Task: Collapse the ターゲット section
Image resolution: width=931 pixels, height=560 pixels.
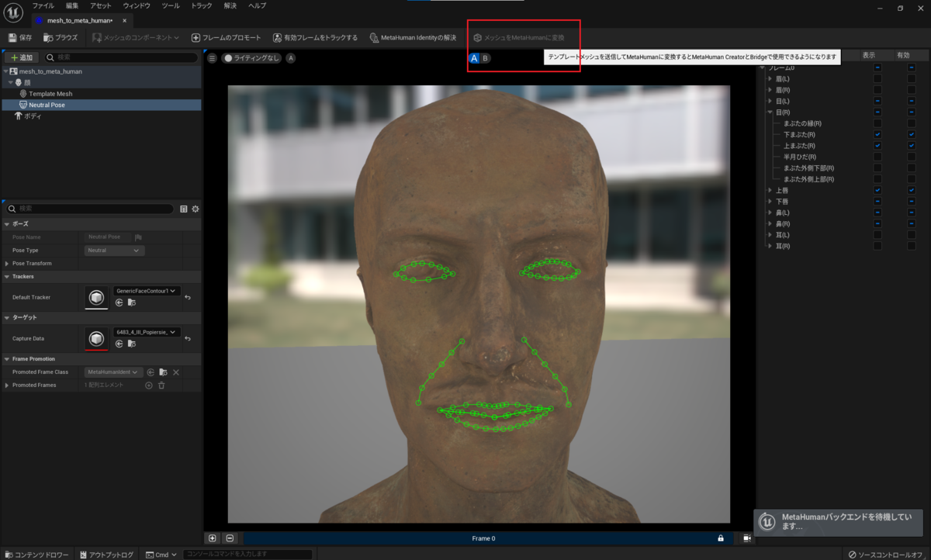Action: click(8, 317)
